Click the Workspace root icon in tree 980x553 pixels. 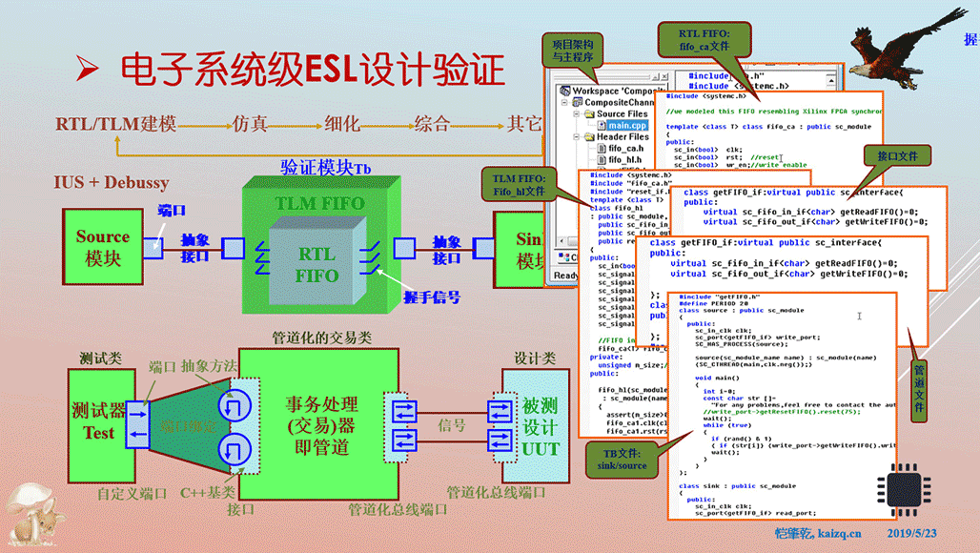(x=564, y=92)
